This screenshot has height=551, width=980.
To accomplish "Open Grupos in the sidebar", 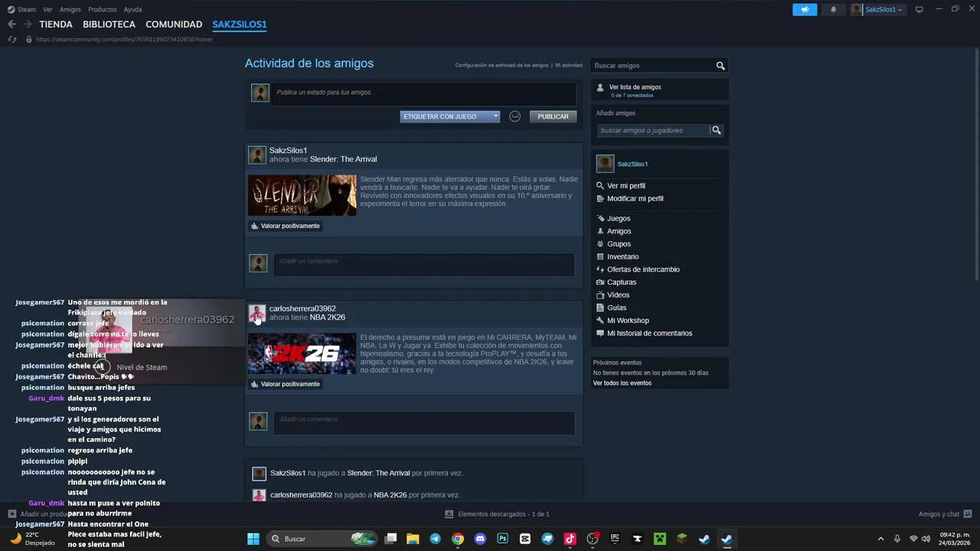I will coord(619,244).
